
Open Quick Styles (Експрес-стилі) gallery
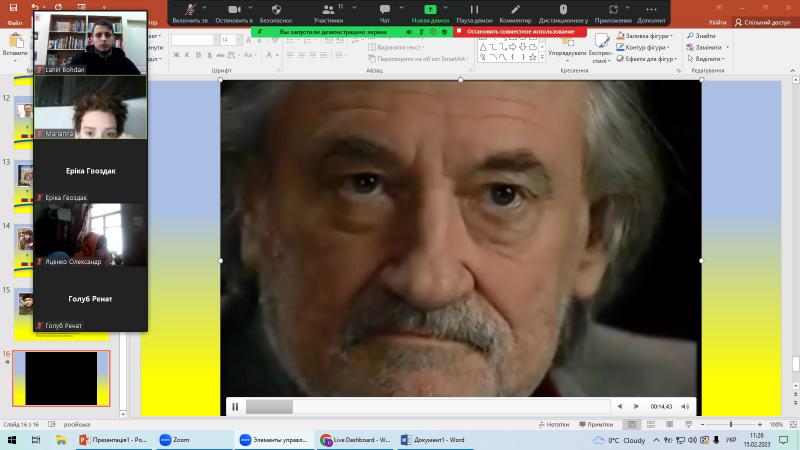point(601,48)
